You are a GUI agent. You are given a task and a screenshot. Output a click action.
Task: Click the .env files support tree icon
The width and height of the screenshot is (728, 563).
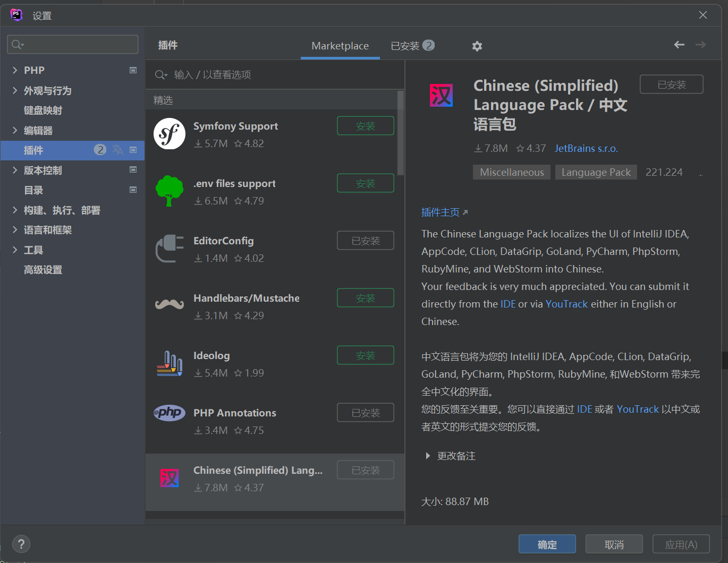point(170,191)
